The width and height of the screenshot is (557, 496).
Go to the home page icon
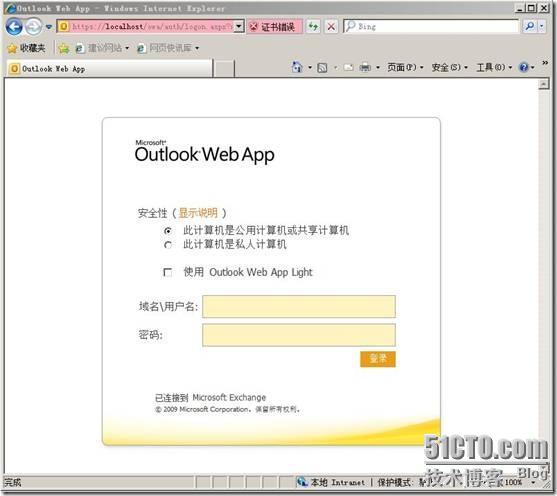click(297, 67)
